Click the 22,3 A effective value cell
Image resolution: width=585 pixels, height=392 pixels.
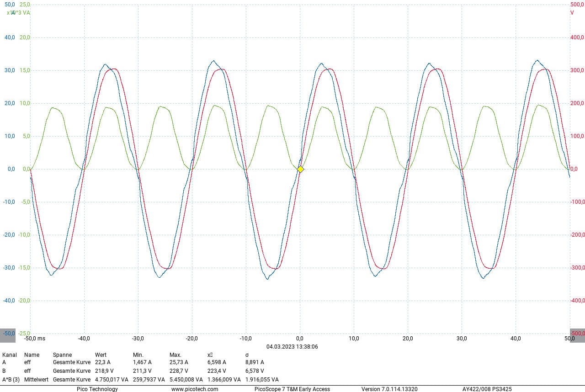point(102,362)
